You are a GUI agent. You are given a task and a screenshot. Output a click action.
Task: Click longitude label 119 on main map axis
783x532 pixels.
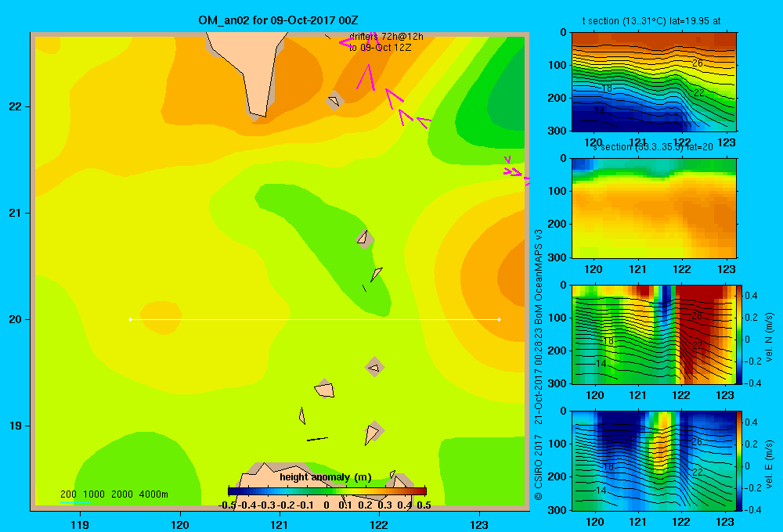coord(80,525)
